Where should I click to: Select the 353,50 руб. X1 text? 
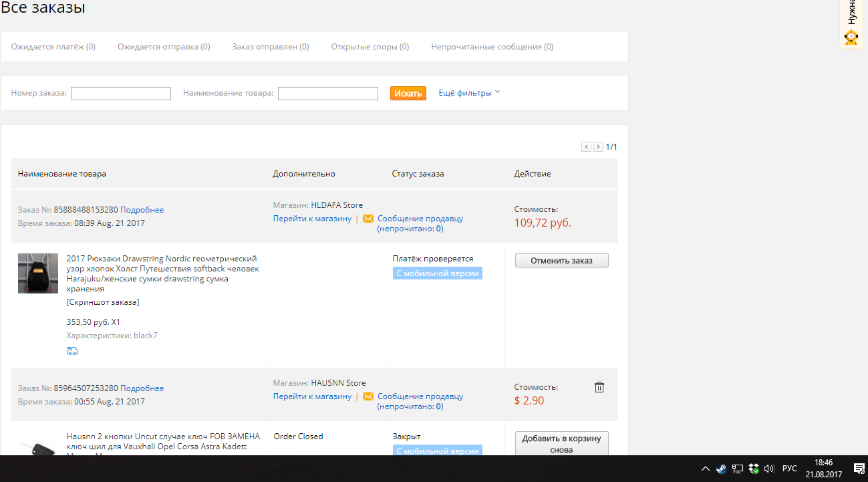(94, 322)
